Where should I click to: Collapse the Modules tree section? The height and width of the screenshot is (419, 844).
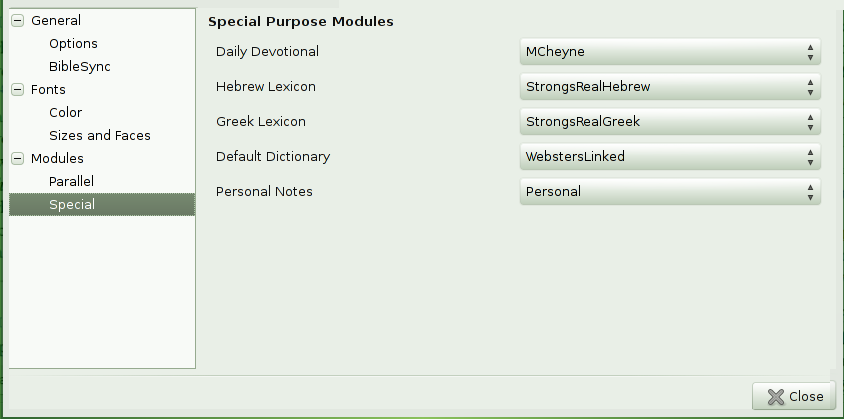pos(17,158)
